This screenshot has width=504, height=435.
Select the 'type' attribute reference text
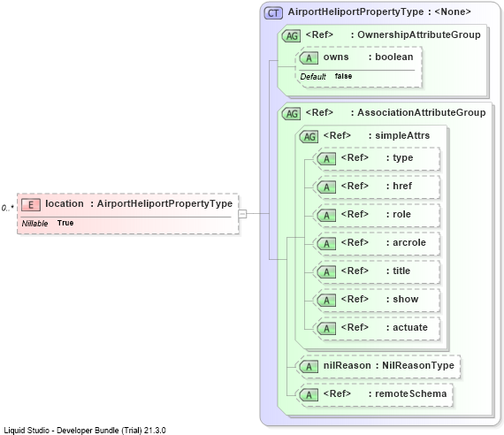pos(403,158)
